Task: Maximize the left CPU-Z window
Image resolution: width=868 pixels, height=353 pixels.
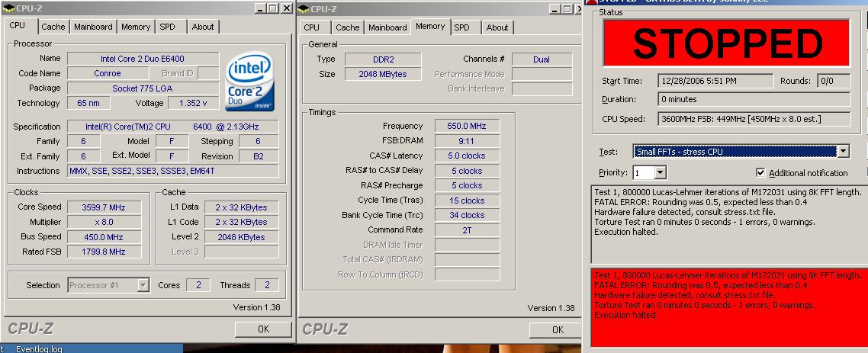Action: coord(273,8)
